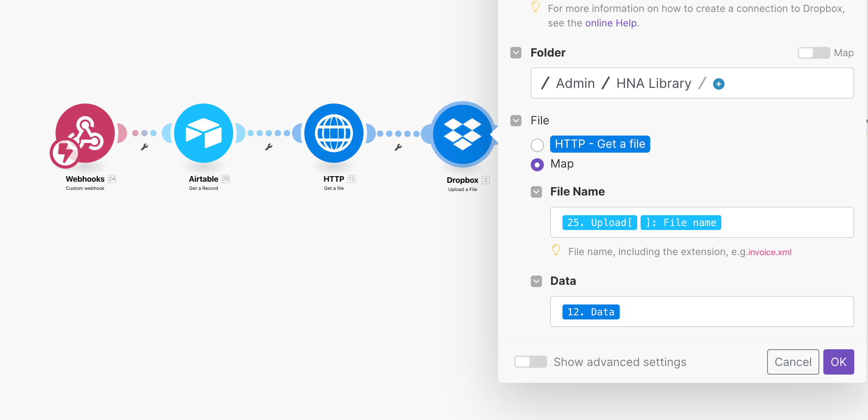Click Airtable module number badge 25
Image resolution: width=868 pixels, height=420 pixels.
tap(226, 179)
